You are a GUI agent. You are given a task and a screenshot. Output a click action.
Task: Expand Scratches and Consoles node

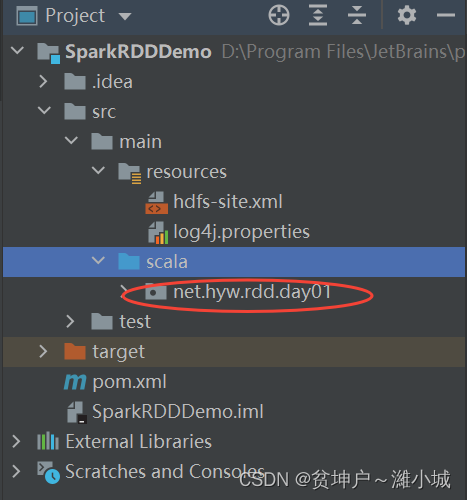point(16,471)
